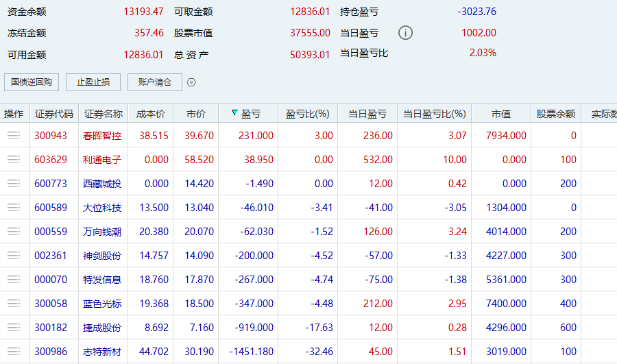The height and width of the screenshot is (364, 617).
Task: Open operation menu icon for 大位科技 row
Action: [x=14, y=208]
